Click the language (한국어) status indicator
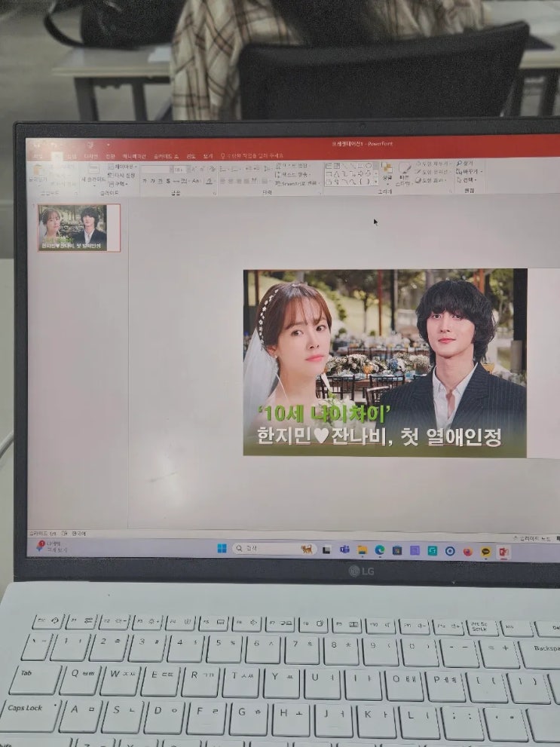The image size is (560, 747). tap(78, 534)
